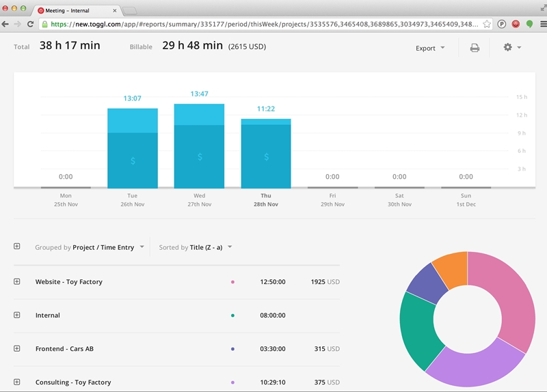Click the Consulting - Toy Factory project name
This screenshot has height=392, width=547.
73,382
